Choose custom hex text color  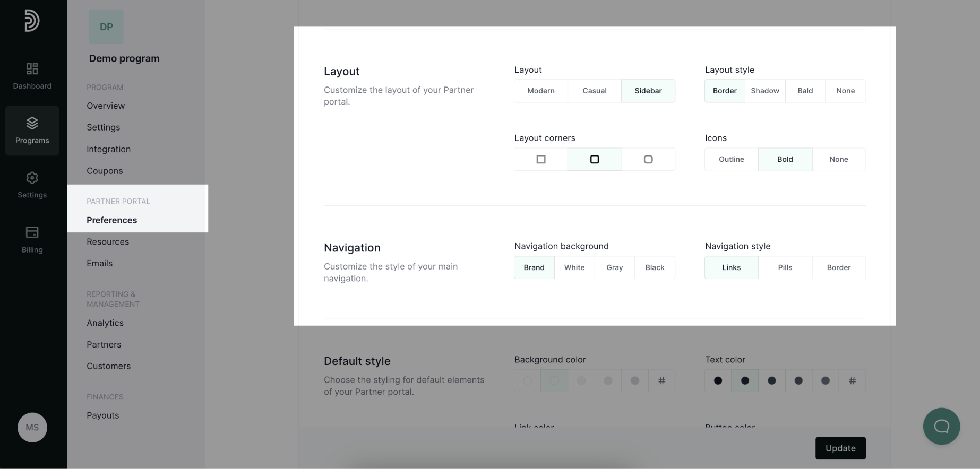coord(852,380)
